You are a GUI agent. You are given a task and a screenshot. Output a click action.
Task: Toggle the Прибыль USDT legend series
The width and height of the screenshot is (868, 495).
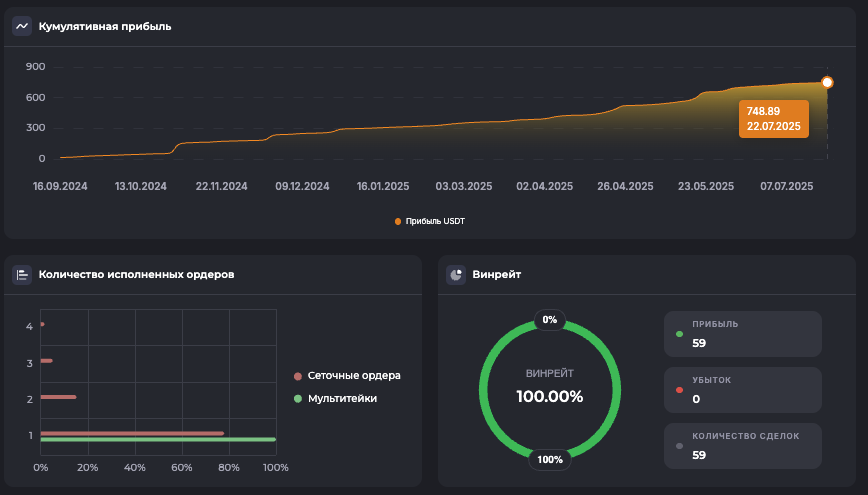click(430, 221)
